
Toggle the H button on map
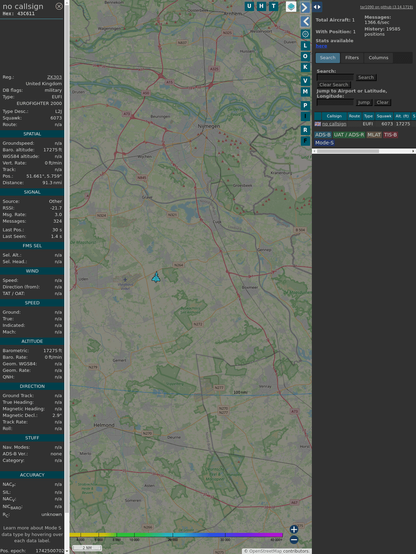pyautogui.click(x=261, y=6)
